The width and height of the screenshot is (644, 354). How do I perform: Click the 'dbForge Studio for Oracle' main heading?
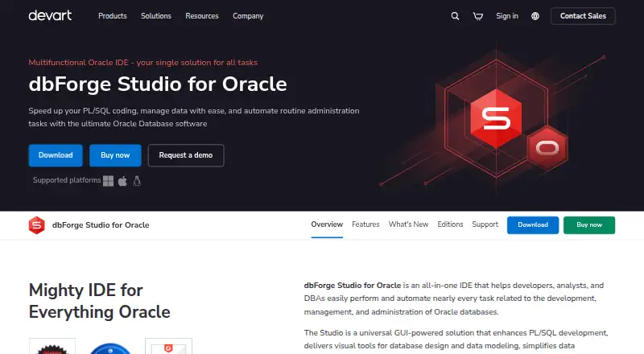point(158,84)
